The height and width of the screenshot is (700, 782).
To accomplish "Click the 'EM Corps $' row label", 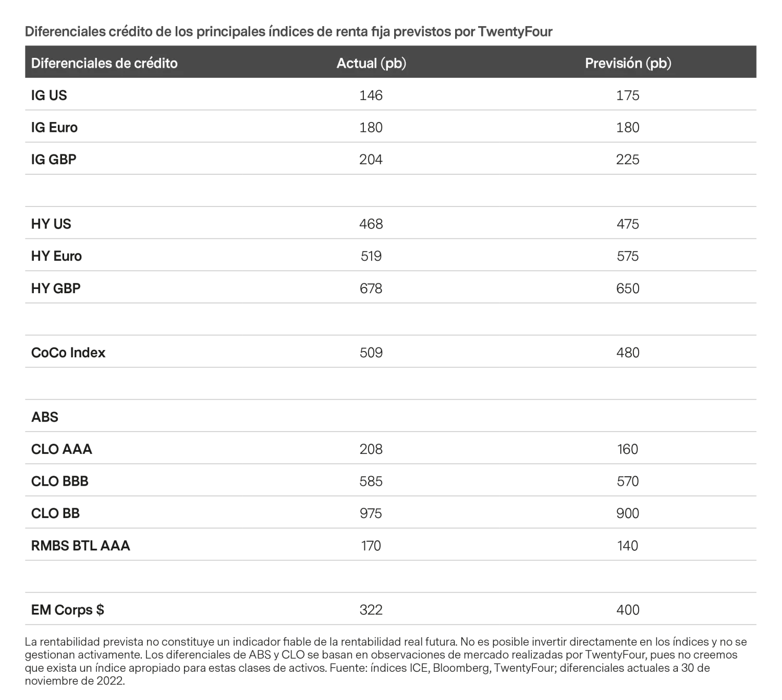I will (68, 610).
